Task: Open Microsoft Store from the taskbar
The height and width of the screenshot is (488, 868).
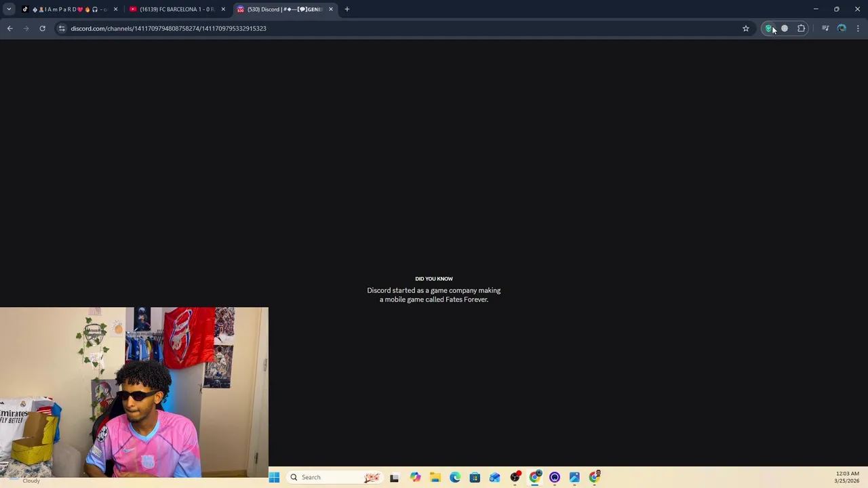Action: (x=475, y=477)
